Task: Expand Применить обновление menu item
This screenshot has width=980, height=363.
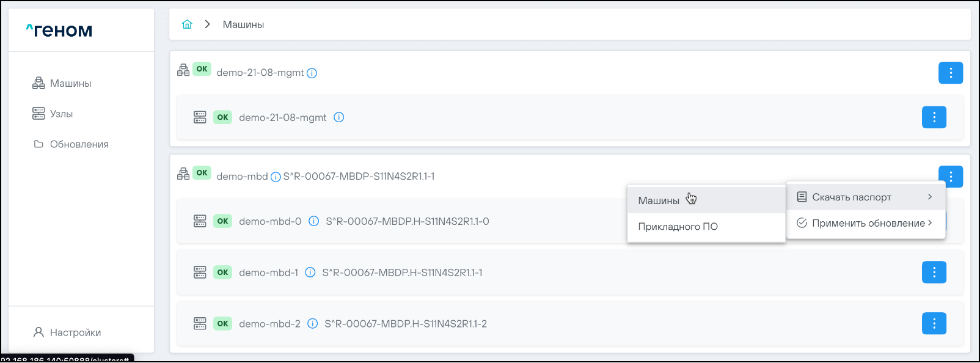Action: pos(865,223)
